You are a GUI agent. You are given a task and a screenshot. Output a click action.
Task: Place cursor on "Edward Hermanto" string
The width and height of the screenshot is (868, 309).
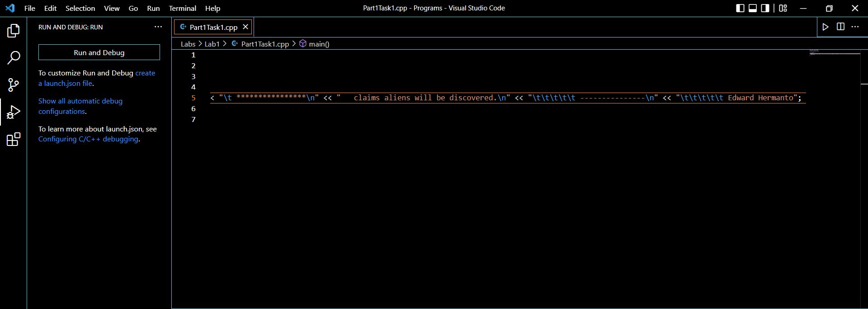click(760, 98)
